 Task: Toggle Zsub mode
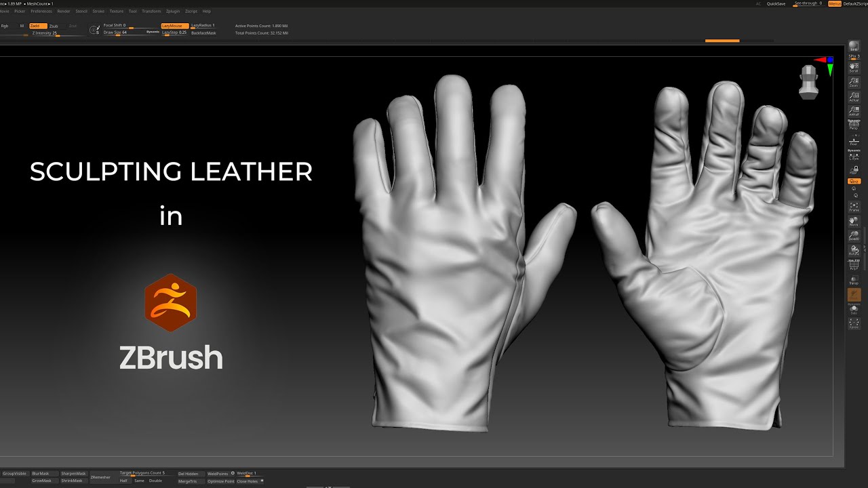pos(54,26)
